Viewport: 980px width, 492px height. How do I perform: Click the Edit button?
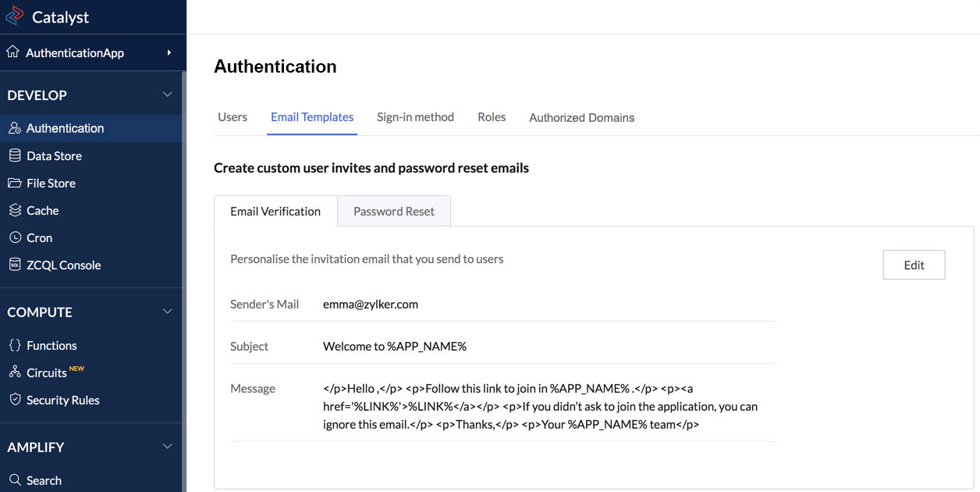914,265
